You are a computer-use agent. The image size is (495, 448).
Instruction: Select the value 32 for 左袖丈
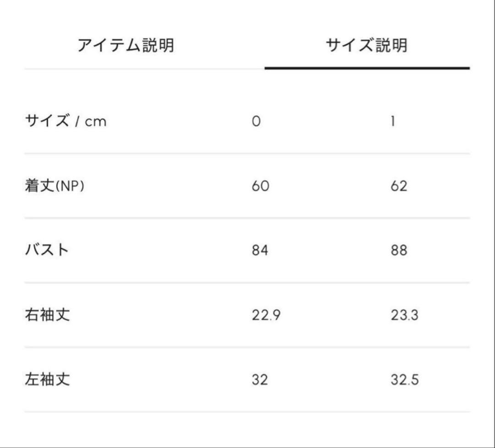click(261, 378)
